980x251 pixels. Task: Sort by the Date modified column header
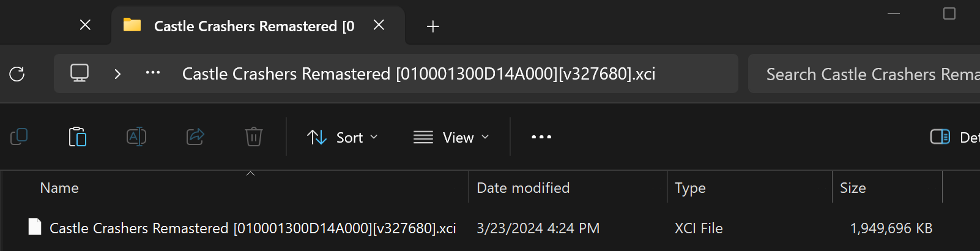pos(523,188)
